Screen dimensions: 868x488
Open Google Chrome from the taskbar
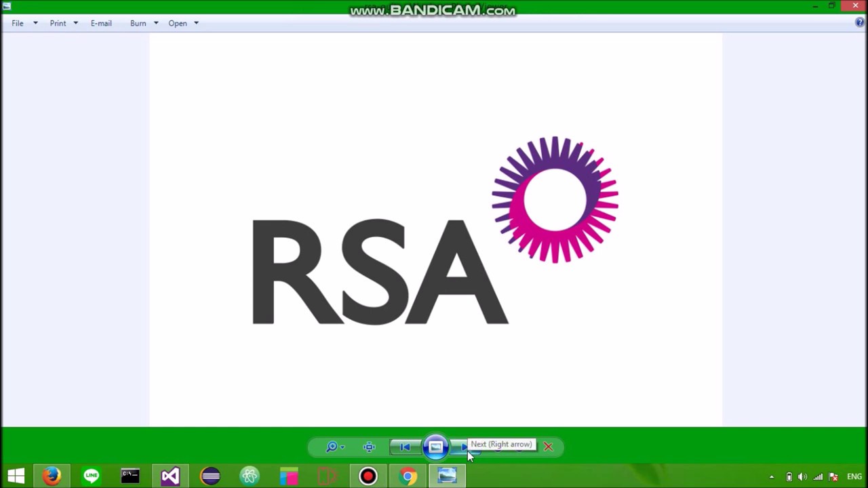coord(408,476)
